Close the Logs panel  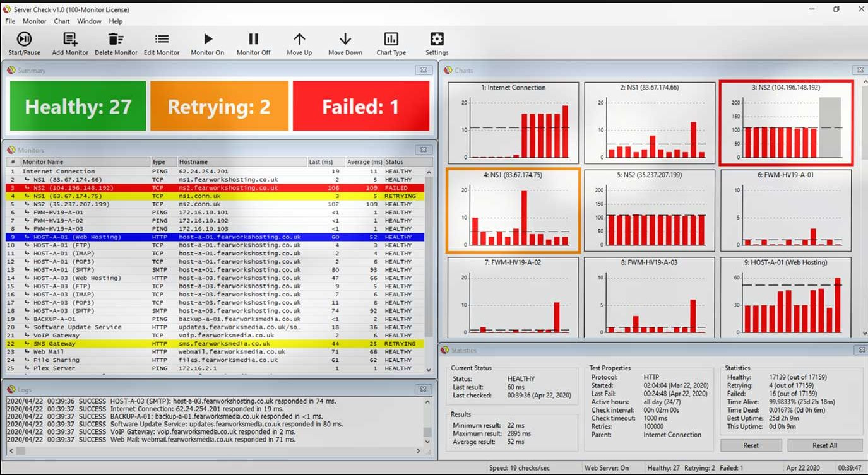coord(424,389)
